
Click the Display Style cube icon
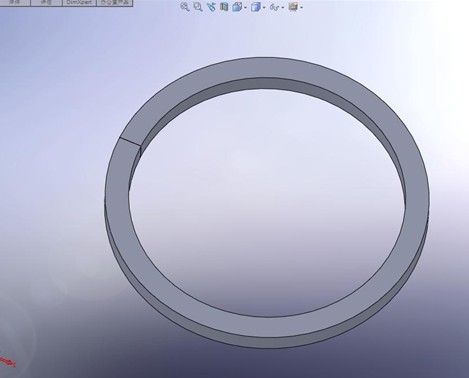coord(256,7)
